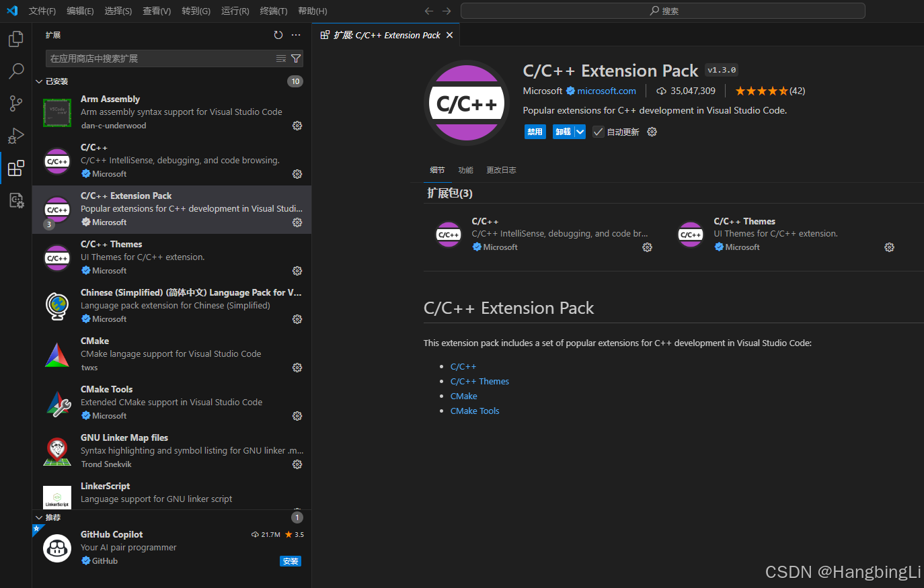The width and height of the screenshot is (924, 588).
Task: Select CMake Tools extension in list
Action: [x=171, y=403]
